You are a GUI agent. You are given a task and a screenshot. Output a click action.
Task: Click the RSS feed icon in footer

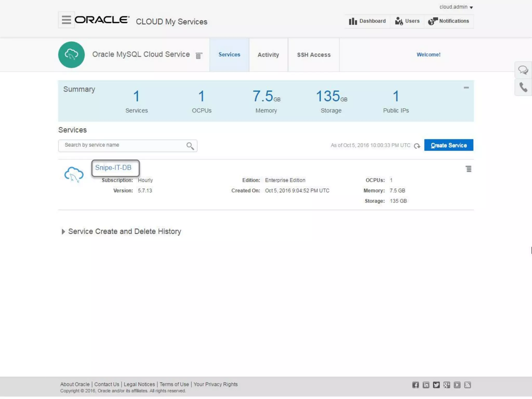(468, 385)
